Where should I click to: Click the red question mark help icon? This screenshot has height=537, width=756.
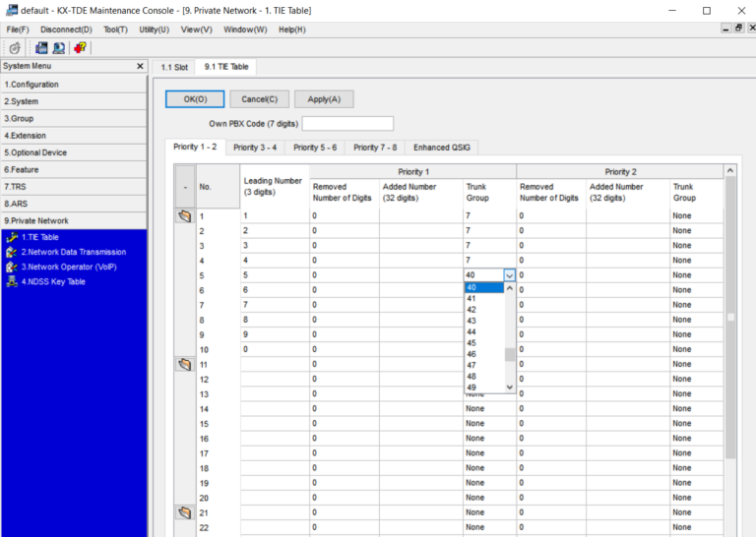(x=80, y=47)
